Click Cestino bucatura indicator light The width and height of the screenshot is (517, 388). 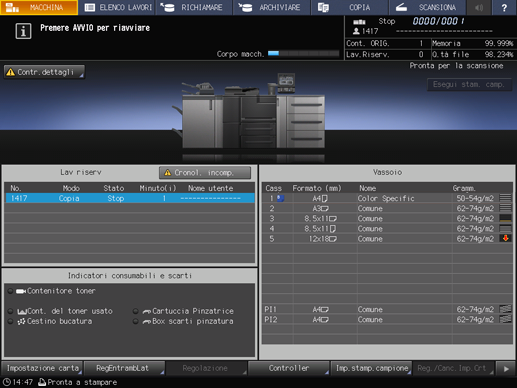pos(10,321)
